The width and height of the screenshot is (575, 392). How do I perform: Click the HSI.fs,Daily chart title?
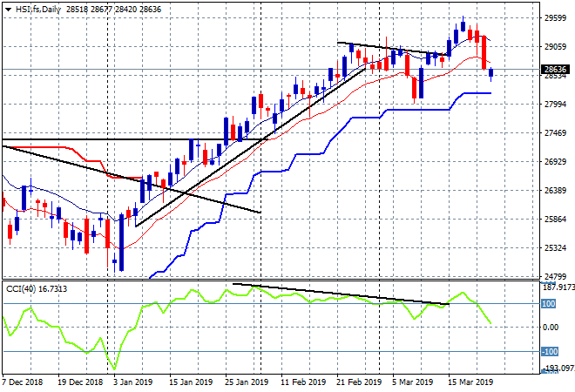tap(38, 10)
